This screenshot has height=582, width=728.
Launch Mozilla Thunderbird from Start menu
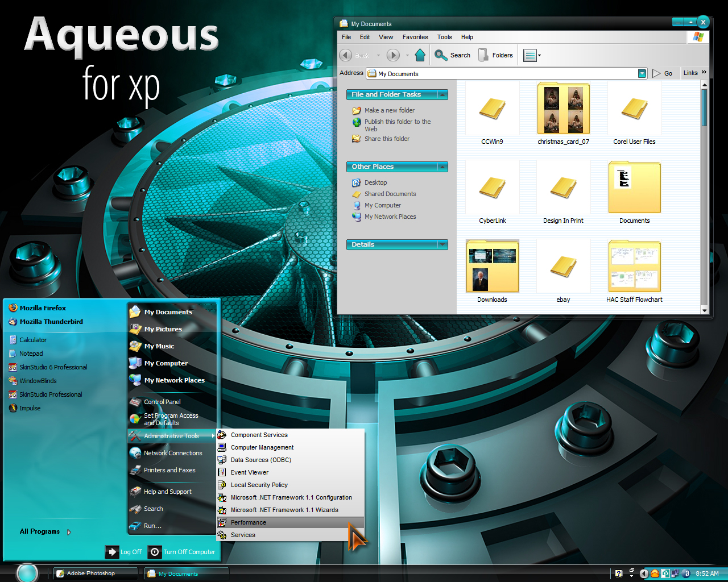(46, 321)
